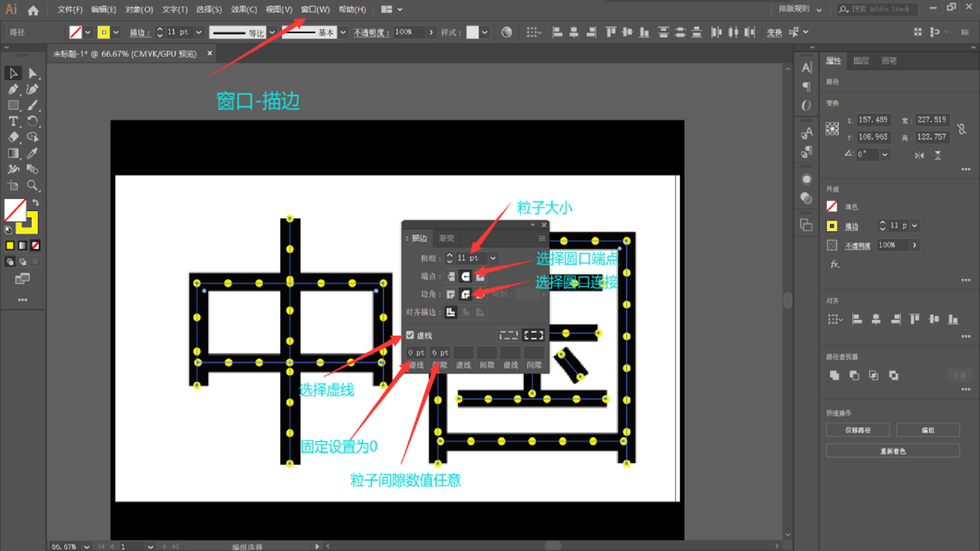Open the Window (窗口) menu
Screen dimensions: 980x551
tap(315, 10)
